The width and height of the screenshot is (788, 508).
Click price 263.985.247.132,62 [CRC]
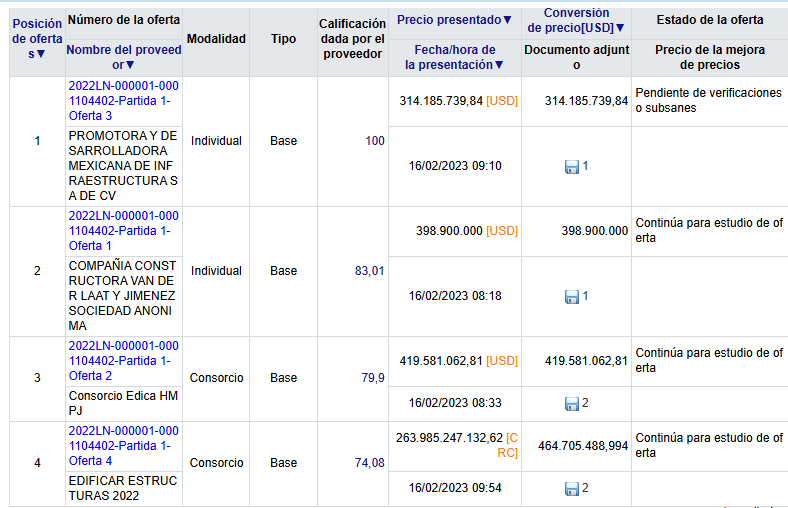point(457,446)
